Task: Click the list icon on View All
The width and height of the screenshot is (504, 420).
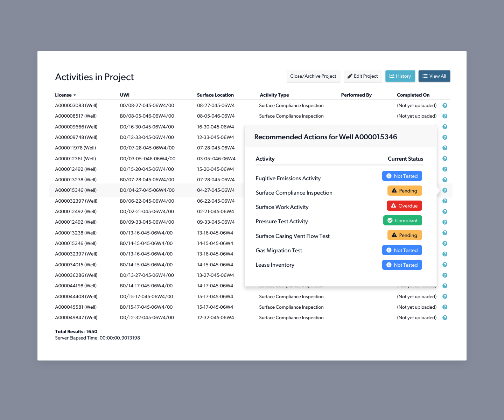Action: pyautogui.click(x=425, y=76)
